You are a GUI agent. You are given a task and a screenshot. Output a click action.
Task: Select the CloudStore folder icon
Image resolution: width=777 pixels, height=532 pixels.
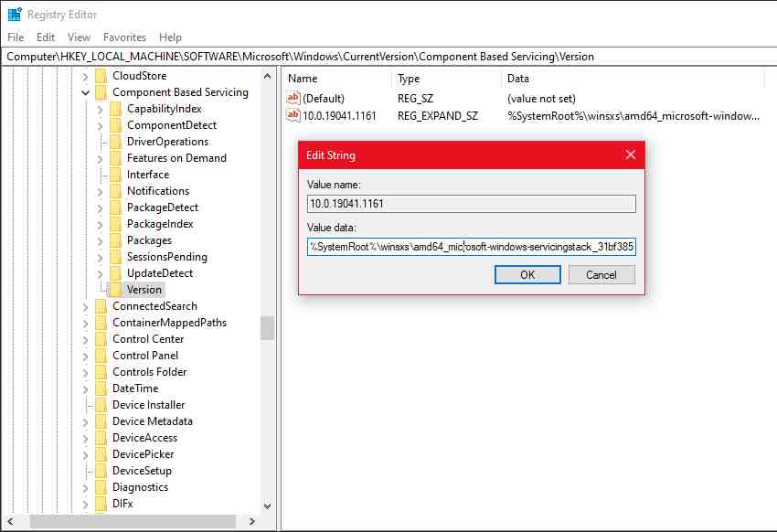(x=101, y=76)
